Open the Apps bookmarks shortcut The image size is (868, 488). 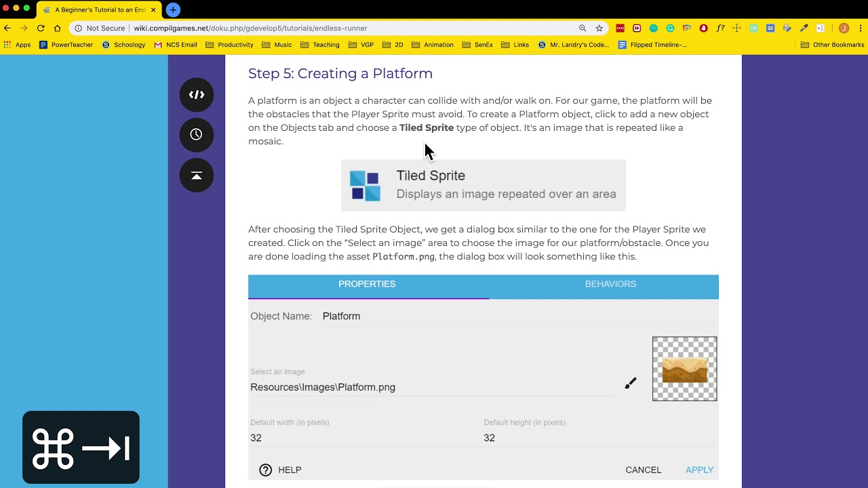point(17,45)
